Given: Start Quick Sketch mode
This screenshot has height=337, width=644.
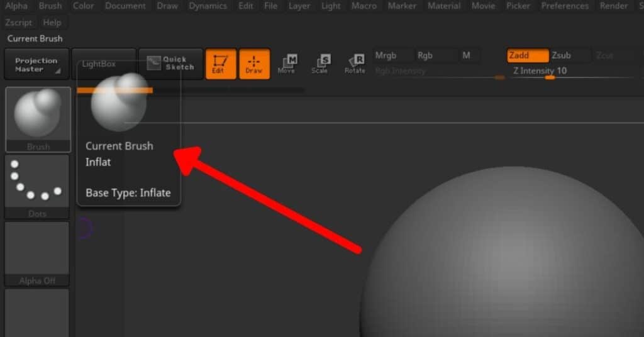Looking at the screenshot, I should tap(171, 64).
